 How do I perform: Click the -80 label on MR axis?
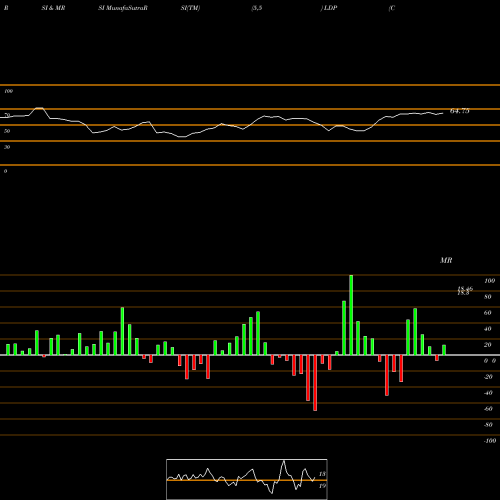coord(488,425)
